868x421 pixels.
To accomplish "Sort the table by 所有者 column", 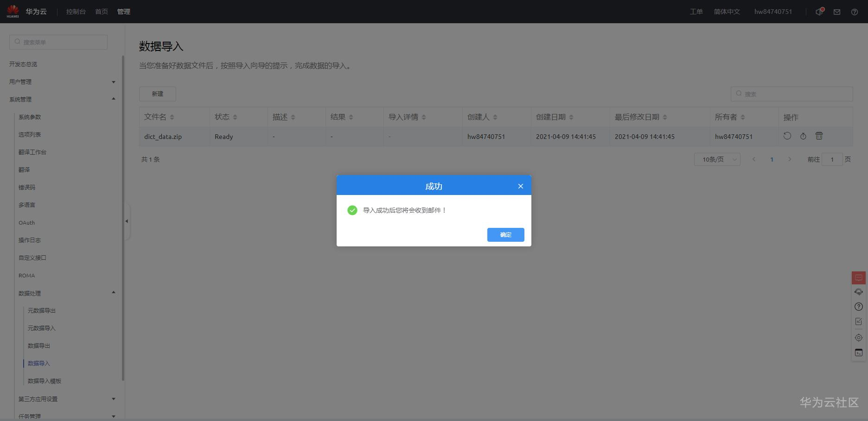I will tap(743, 117).
